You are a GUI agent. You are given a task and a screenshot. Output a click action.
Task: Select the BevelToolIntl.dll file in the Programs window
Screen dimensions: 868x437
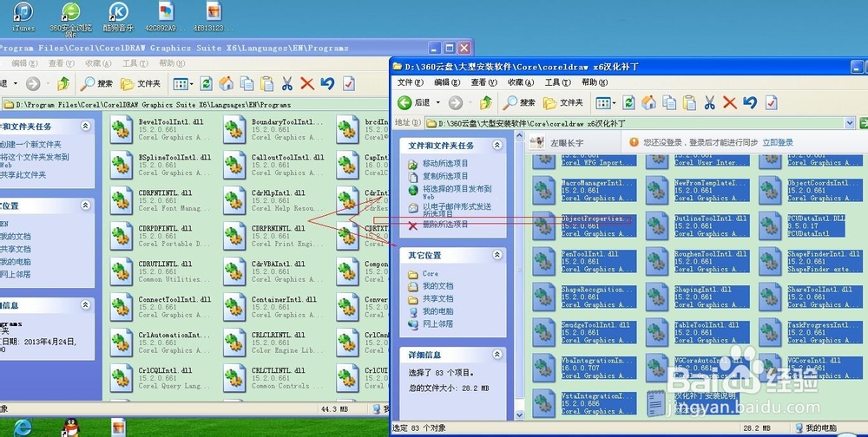tap(161, 129)
